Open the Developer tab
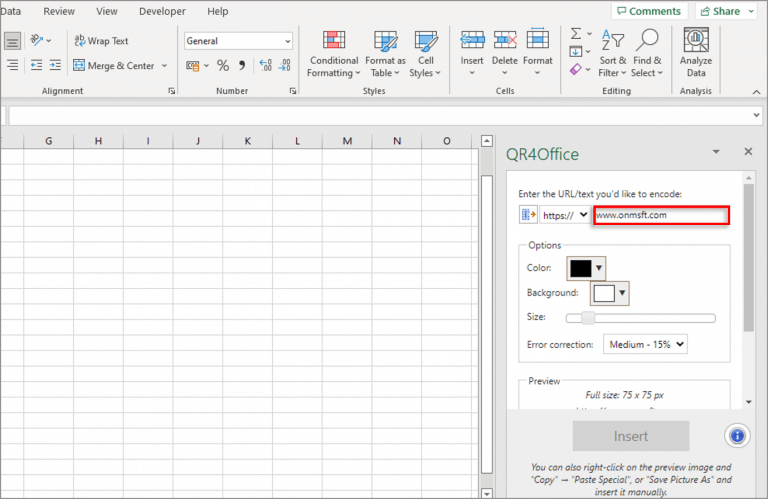This screenshot has width=768, height=499. click(x=162, y=11)
